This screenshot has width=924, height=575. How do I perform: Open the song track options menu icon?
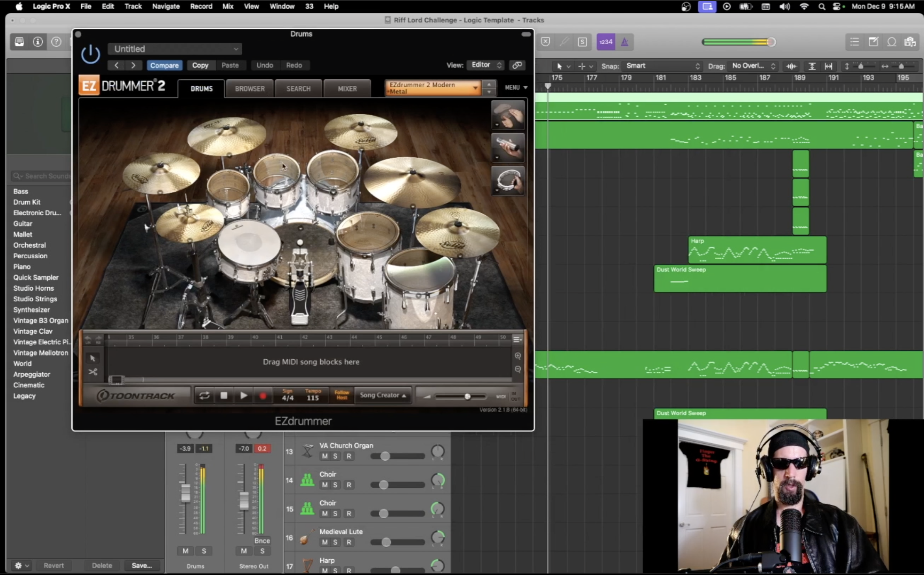tap(517, 339)
